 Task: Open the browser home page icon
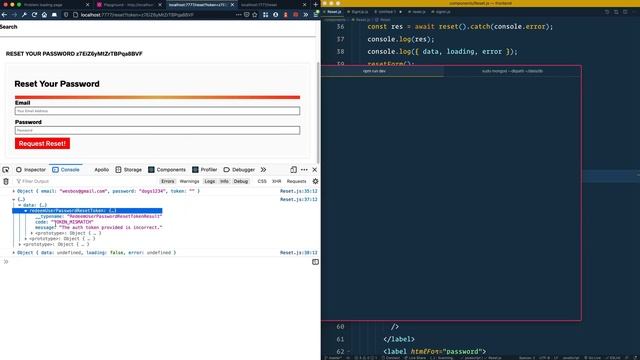[44, 15]
